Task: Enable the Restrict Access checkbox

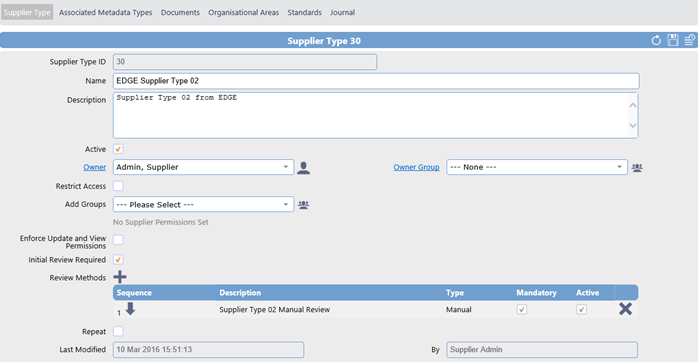Action: tap(118, 186)
